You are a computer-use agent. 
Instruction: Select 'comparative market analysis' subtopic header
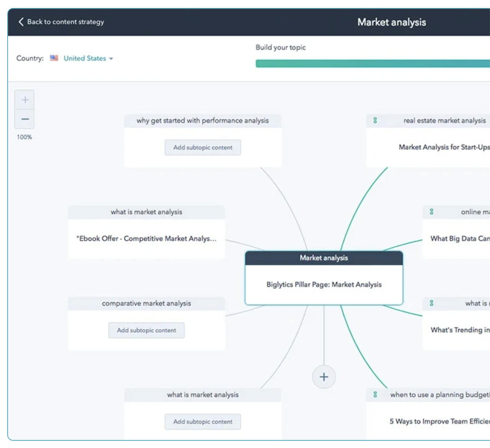point(146,303)
